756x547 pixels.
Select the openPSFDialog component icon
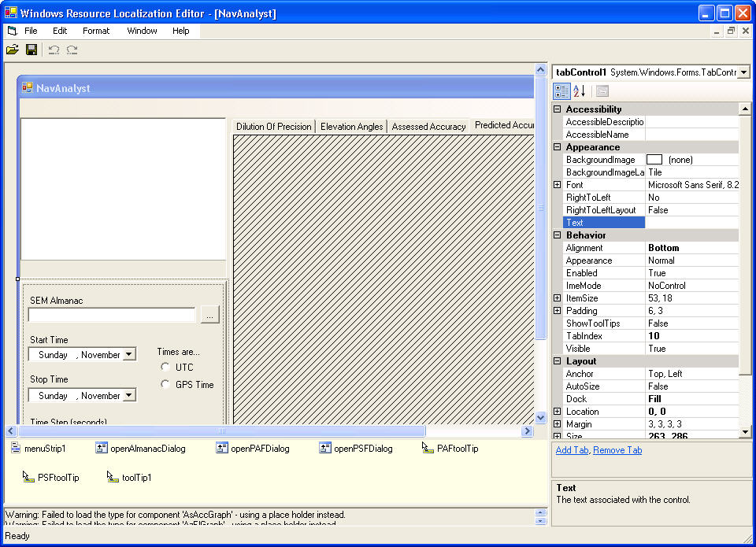325,448
